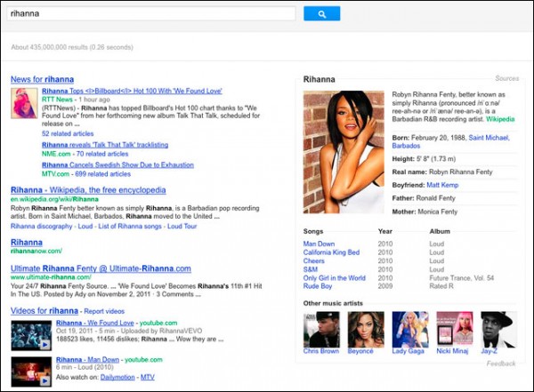
Task: Open Rihanna Wikipedia free encyclopedia result
Action: click(x=88, y=190)
